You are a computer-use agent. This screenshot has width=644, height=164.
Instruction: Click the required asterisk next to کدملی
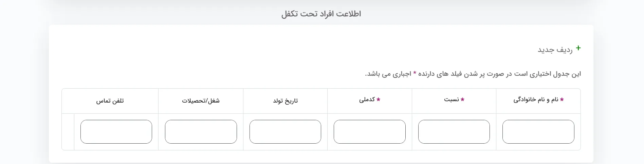pyautogui.click(x=378, y=100)
